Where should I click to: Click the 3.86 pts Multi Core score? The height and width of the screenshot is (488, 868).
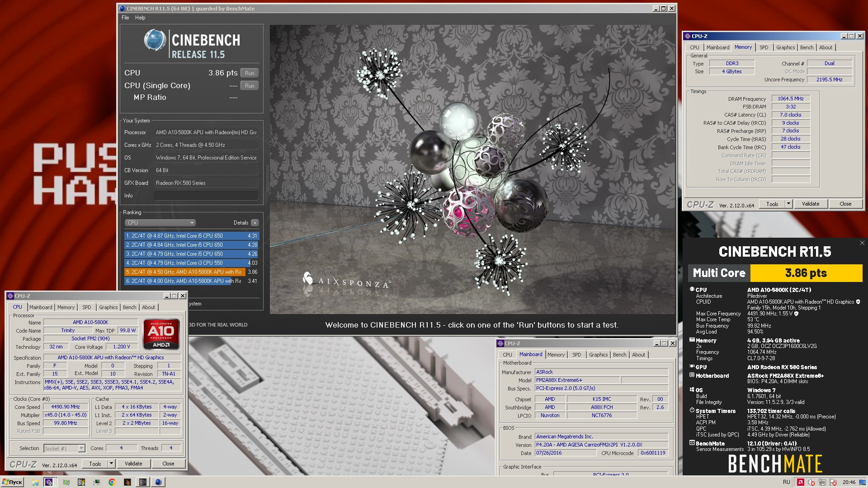[x=806, y=273]
